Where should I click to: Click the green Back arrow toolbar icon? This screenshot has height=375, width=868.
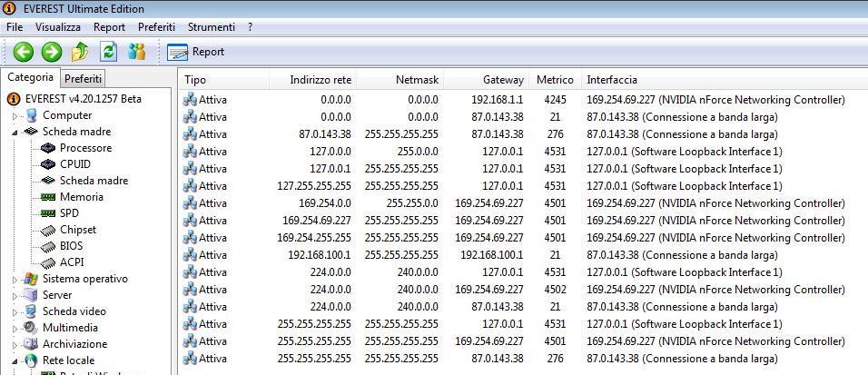(x=23, y=52)
